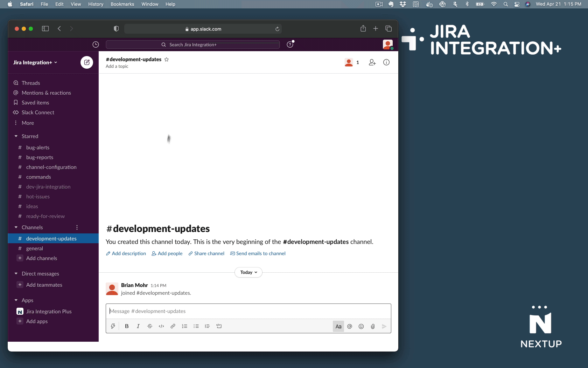View channel members count icon
Screen dimensions: 588x368
tap(352, 62)
